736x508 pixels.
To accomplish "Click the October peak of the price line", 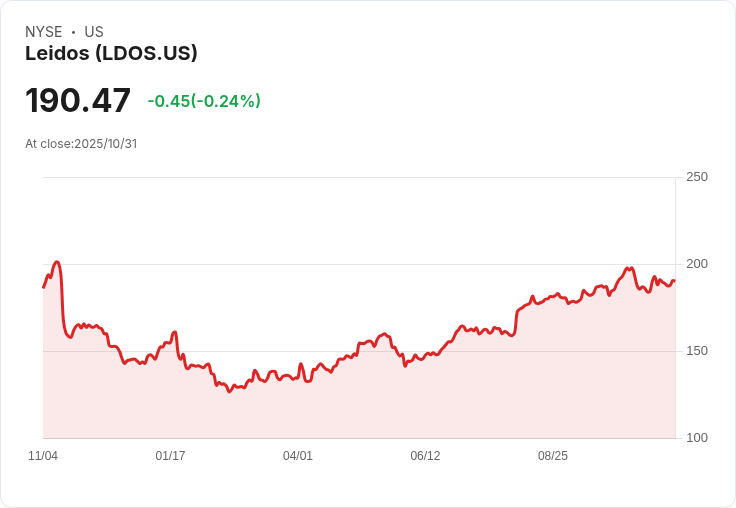I will (x=631, y=268).
